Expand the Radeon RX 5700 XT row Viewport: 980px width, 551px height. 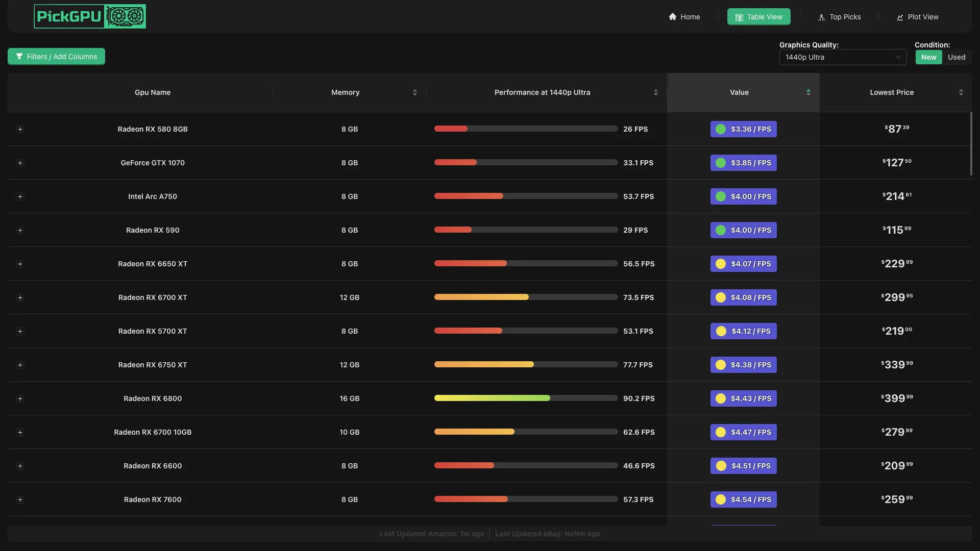point(20,331)
